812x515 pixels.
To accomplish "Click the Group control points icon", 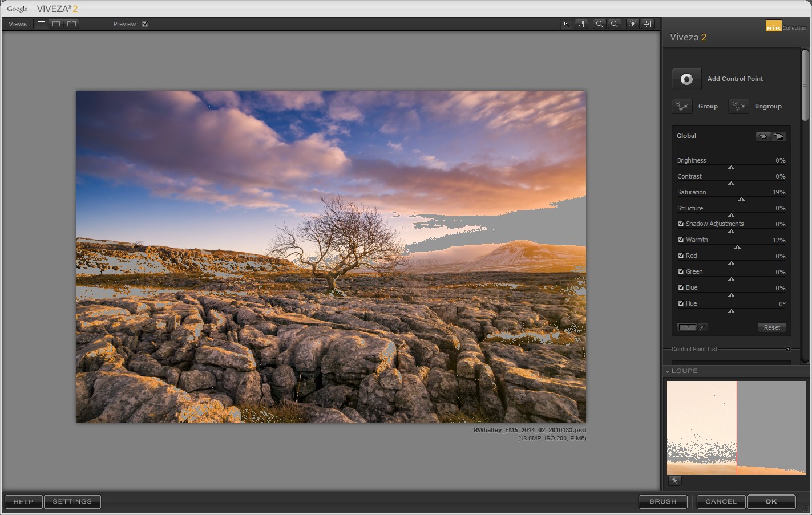I will click(682, 106).
